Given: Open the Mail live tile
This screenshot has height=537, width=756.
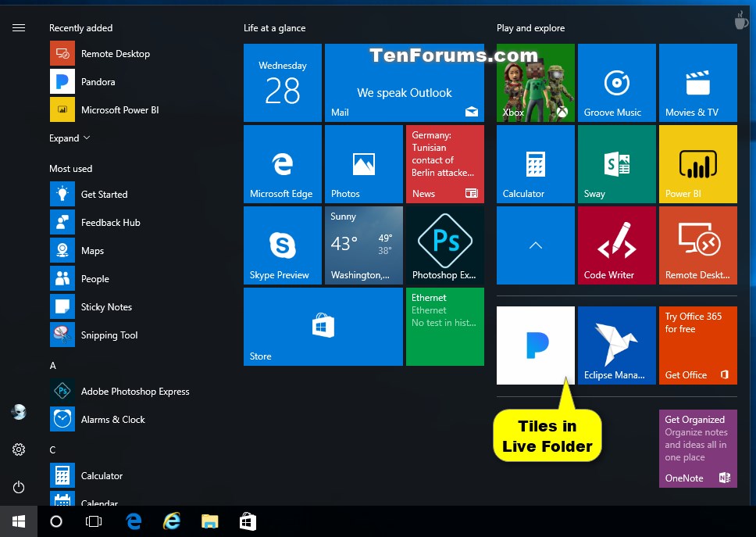Looking at the screenshot, I should [405, 83].
